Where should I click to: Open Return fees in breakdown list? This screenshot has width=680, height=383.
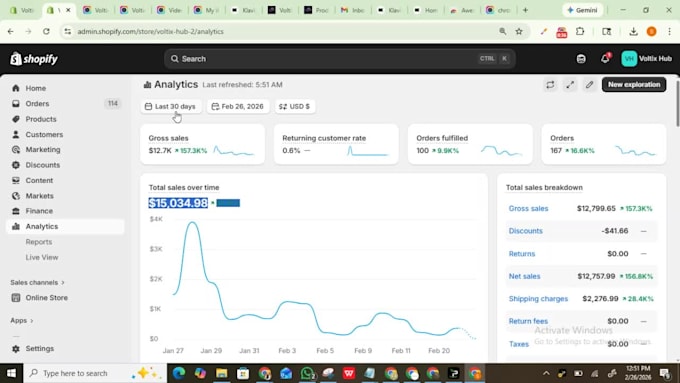(528, 321)
